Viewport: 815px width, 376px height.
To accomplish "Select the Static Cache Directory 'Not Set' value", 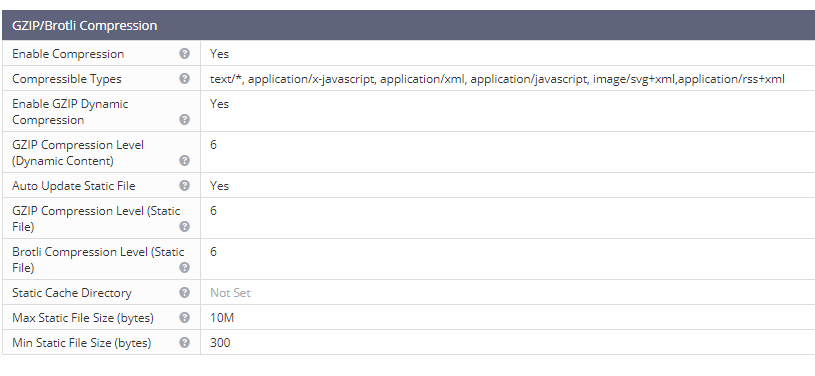I will click(230, 293).
